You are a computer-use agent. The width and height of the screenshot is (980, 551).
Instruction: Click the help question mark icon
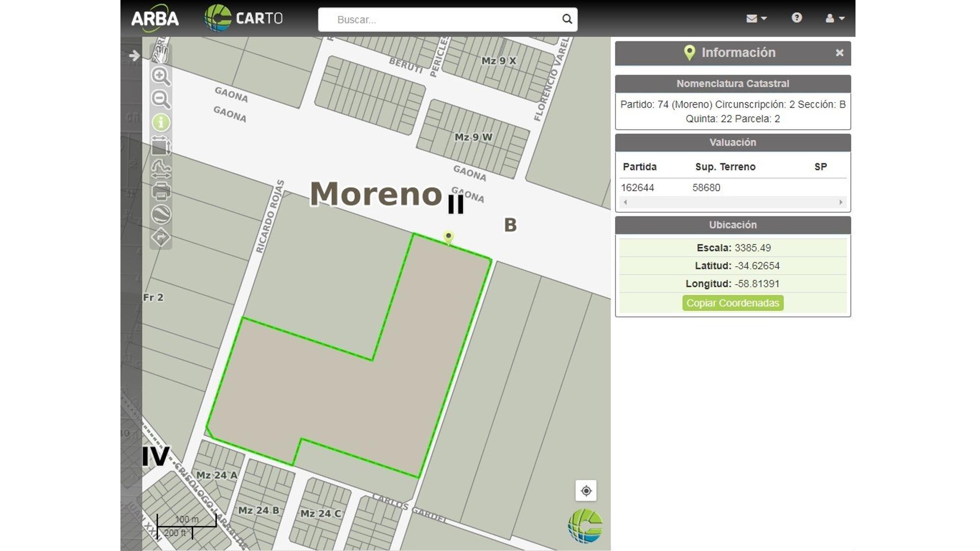click(796, 18)
